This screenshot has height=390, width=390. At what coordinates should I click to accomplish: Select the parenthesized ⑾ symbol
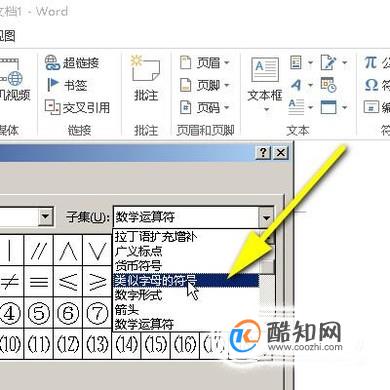[39, 343]
